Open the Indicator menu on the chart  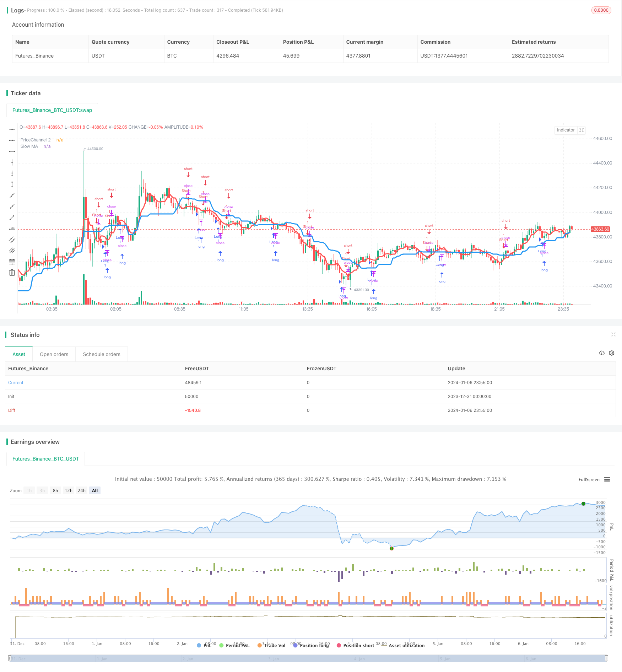pyautogui.click(x=566, y=130)
